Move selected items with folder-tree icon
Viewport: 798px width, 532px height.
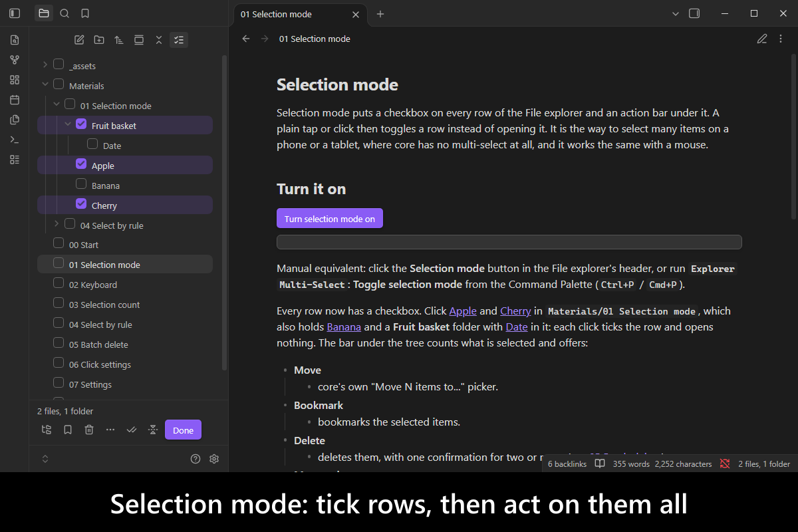[47, 430]
